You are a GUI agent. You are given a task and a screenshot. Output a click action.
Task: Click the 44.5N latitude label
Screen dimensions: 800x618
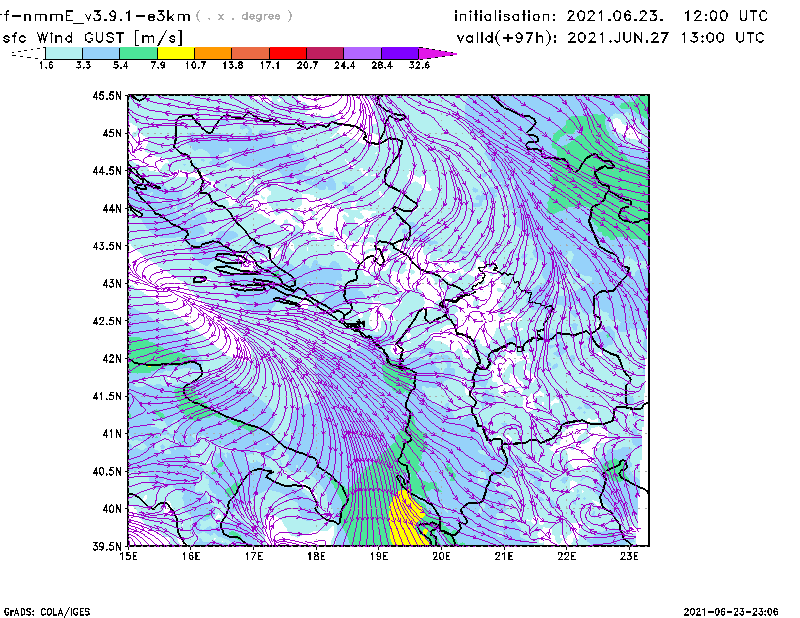[107, 170]
